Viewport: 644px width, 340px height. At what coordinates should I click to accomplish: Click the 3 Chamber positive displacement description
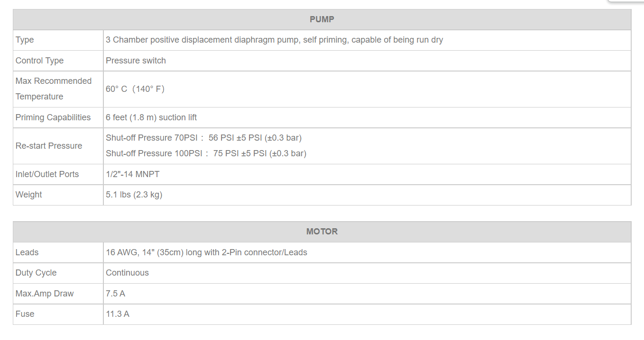(274, 40)
